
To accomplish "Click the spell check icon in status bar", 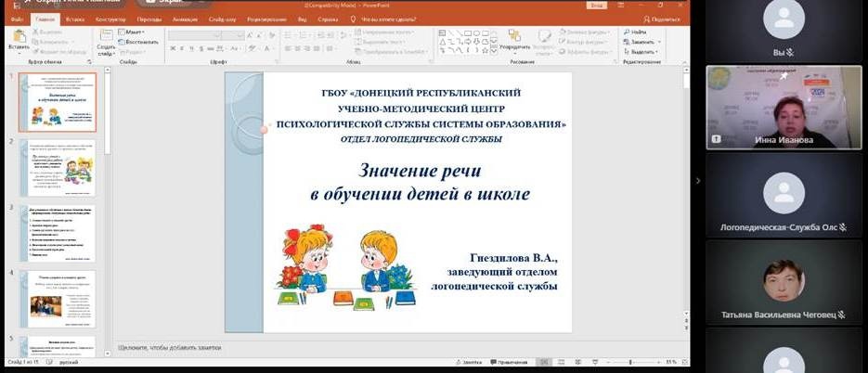I will click(49, 362).
